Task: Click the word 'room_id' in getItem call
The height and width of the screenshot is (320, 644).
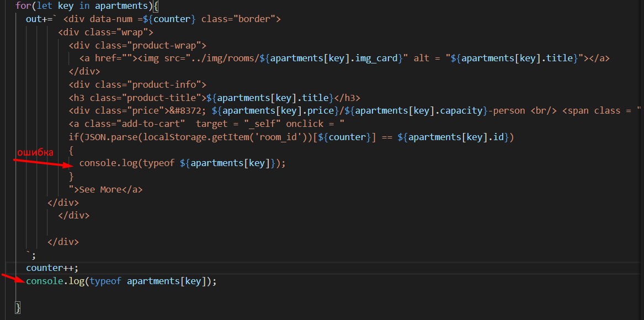Action: click(278, 137)
